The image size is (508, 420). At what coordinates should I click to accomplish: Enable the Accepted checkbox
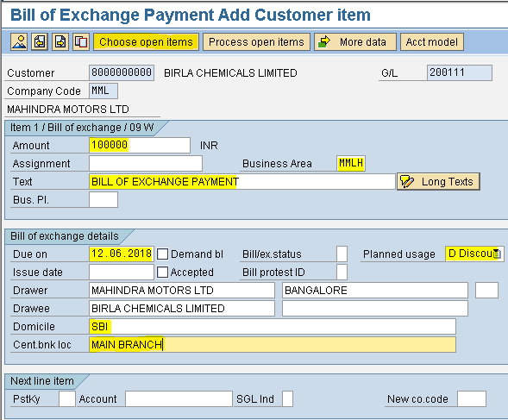163,273
